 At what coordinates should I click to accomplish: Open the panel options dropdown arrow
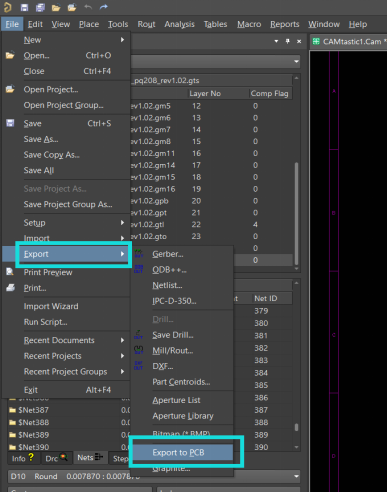276,41
